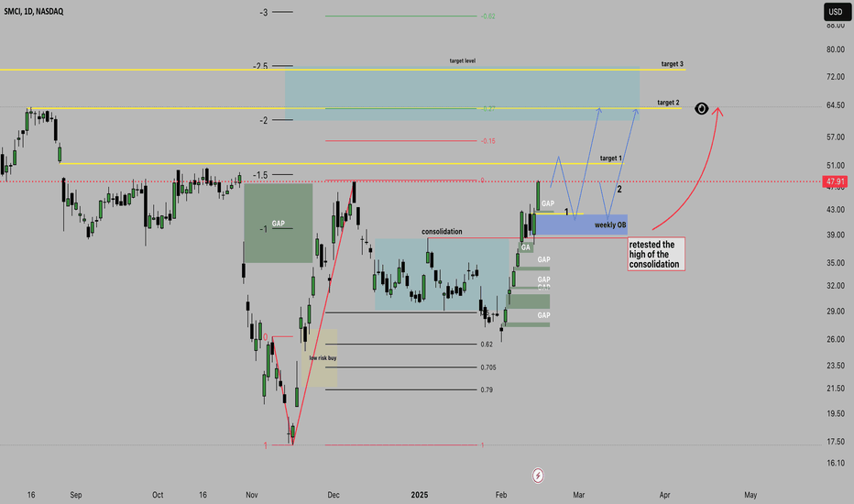Click the 26.00 price axis label
Viewport: 854px width, 504px height.
(836, 339)
